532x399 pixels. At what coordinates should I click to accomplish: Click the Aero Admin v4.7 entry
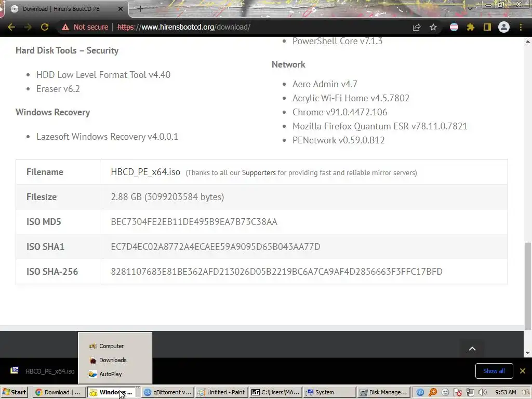[x=325, y=84]
